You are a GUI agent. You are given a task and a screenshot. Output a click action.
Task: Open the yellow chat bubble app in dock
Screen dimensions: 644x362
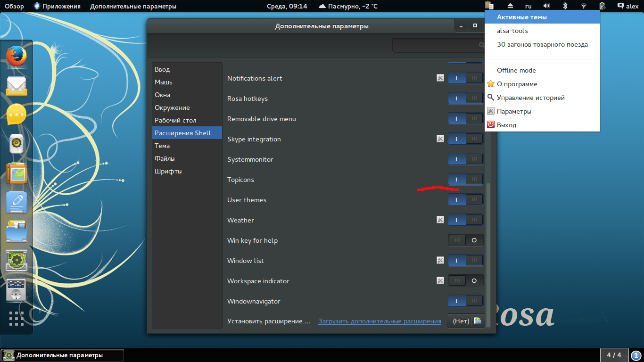17,115
